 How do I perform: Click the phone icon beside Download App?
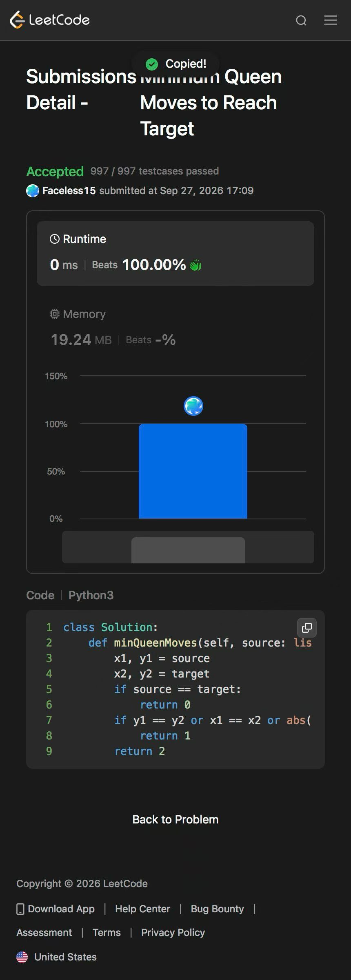(20, 909)
